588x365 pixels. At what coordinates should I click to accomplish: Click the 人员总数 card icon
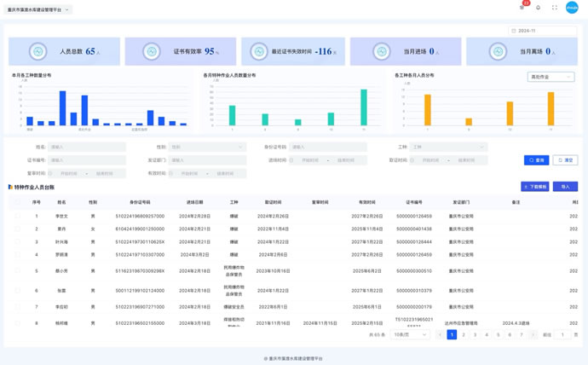(x=38, y=52)
